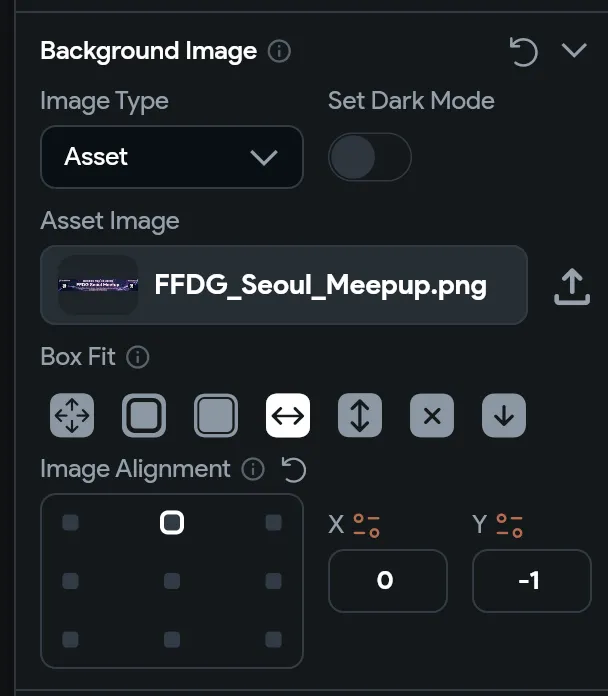Viewport: 608px width, 696px height.
Task: Select the contain box fit option
Action: coord(144,416)
